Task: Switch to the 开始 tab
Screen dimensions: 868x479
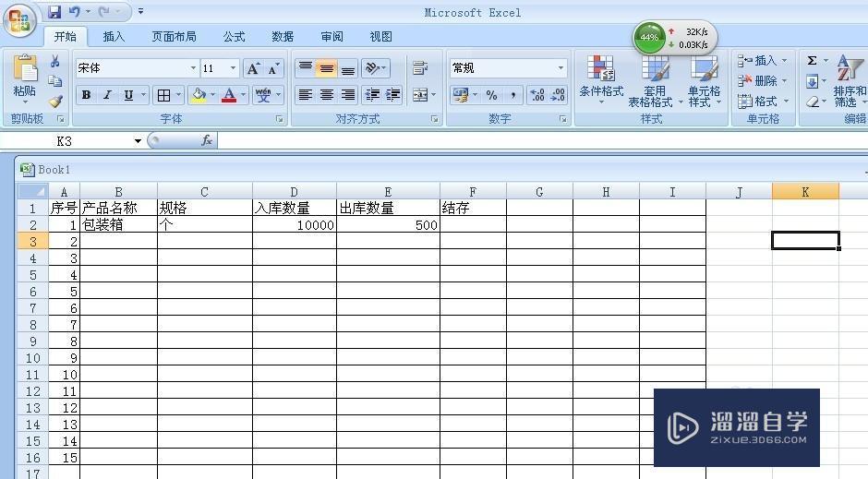Action: (x=66, y=37)
